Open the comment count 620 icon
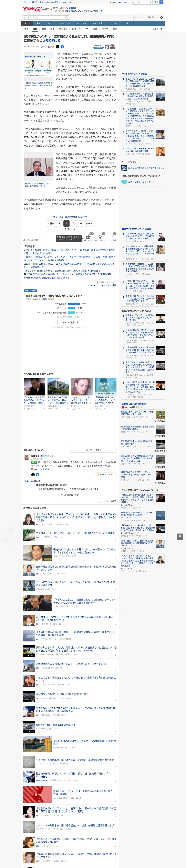This screenshot has width=186, height=868. pos(44,47)
